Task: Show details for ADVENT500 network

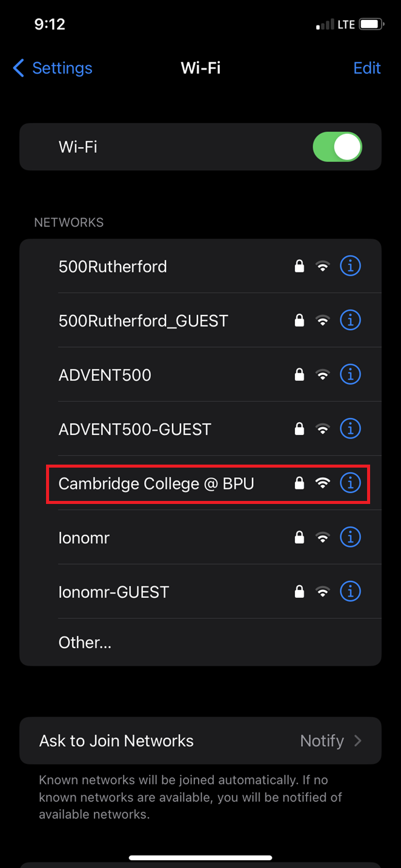Action: [350, 374]
